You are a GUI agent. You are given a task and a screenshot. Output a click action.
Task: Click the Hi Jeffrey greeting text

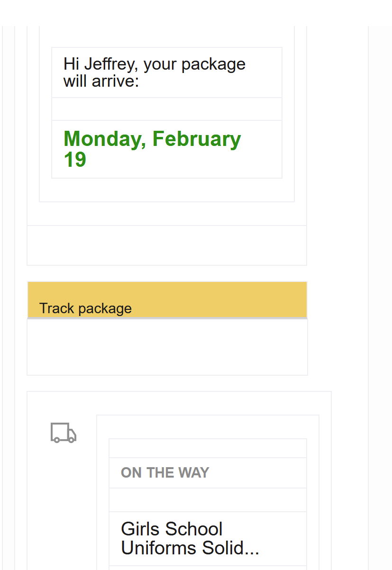154,72
